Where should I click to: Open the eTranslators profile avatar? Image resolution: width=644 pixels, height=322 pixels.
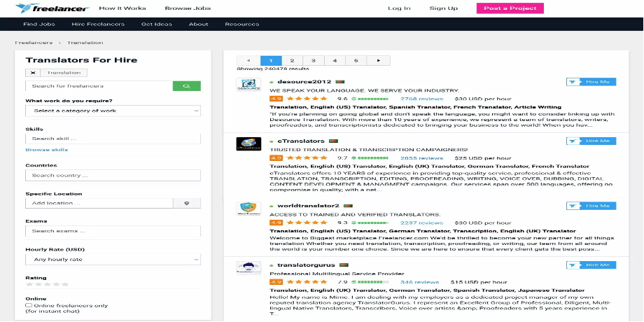tap(248, 144)
